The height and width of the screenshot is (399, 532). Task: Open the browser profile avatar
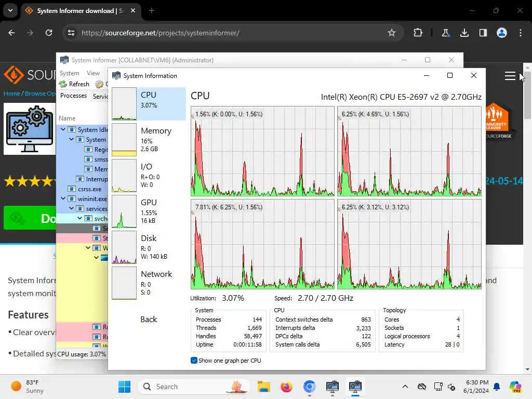click(x=502, y=33)
